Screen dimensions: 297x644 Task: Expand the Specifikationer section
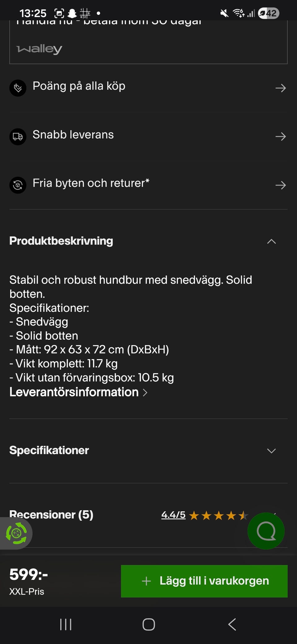(x=271, y=451)
